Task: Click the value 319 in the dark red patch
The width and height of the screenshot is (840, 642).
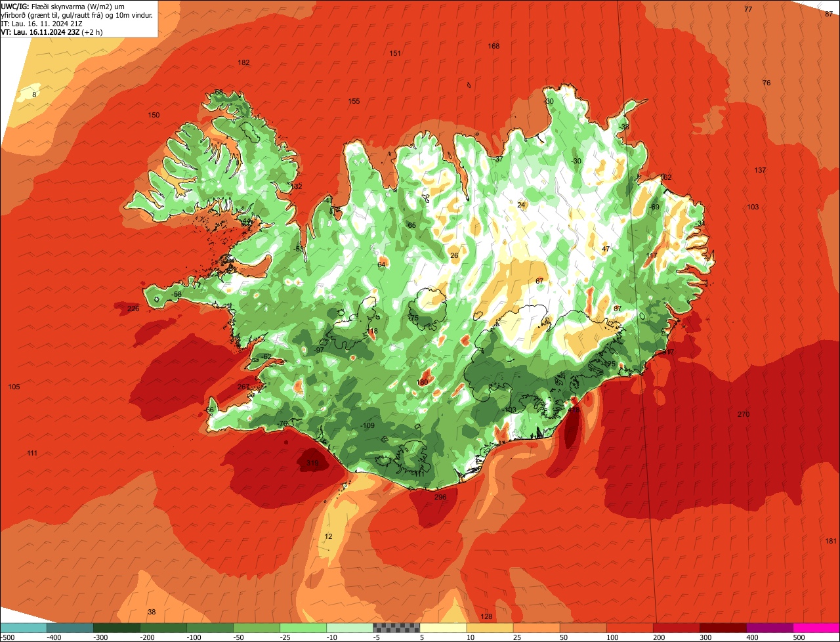Action: (x=312, y=463)
